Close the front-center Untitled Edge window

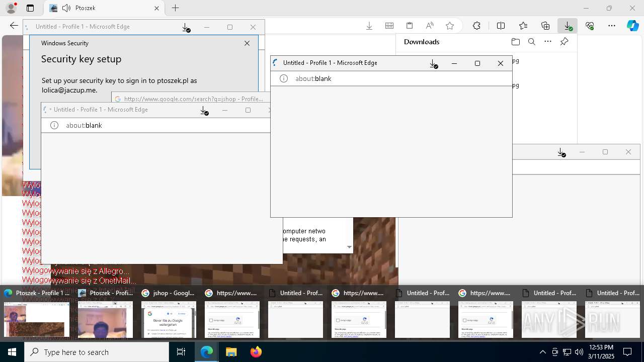(x=501, y=63)
